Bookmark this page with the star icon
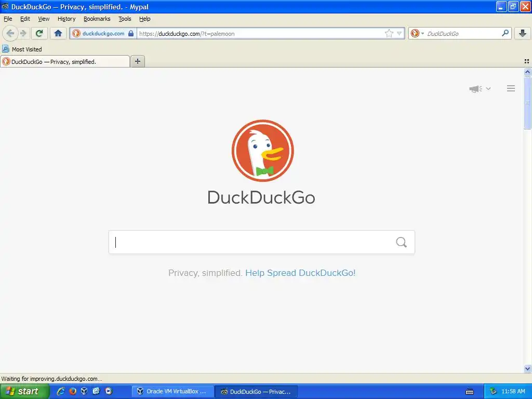The image size is (532, 399). coord(389,33)
